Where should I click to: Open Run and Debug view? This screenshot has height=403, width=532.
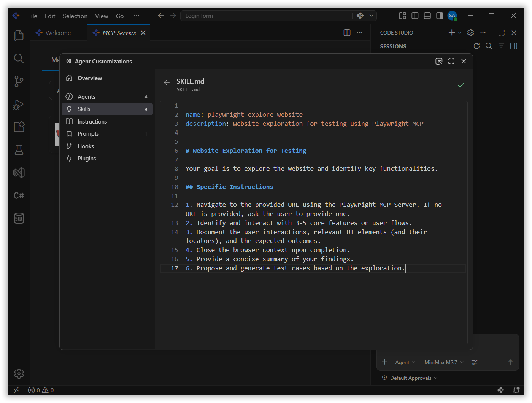tap(19, 104)
